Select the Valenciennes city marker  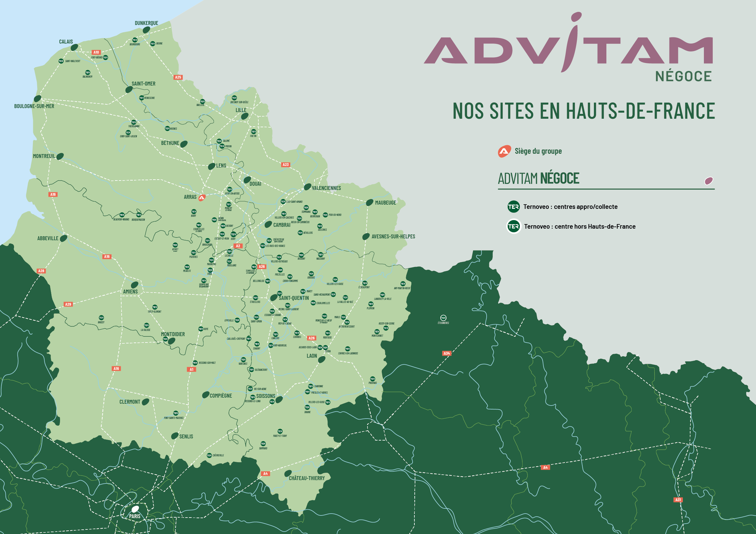(x=307, y=187)
